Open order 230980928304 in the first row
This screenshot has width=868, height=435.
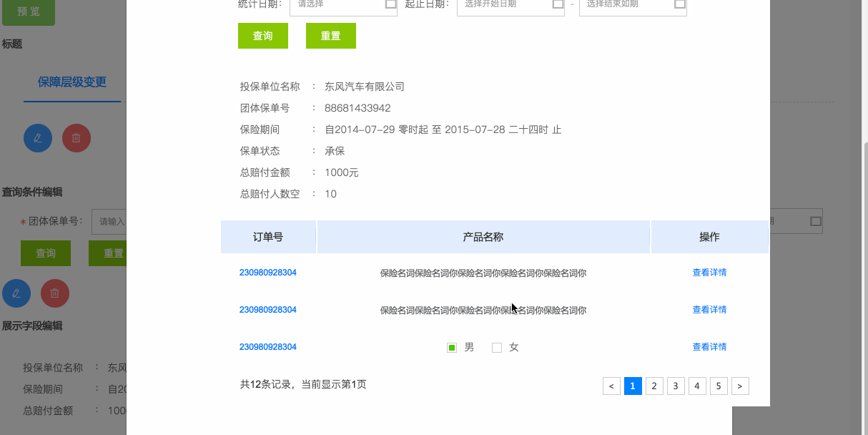click(268, 273)
